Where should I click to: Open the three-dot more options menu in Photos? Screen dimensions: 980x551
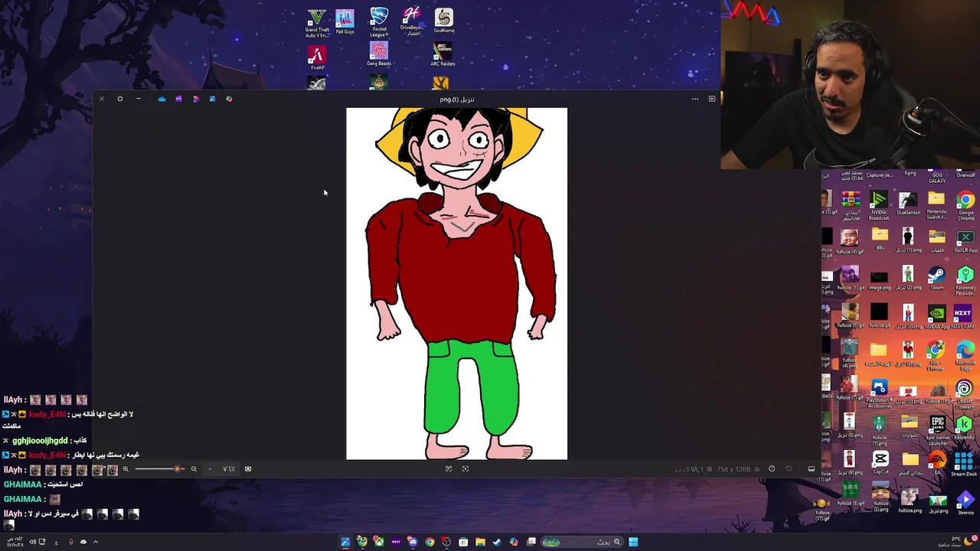click(695, 99)
